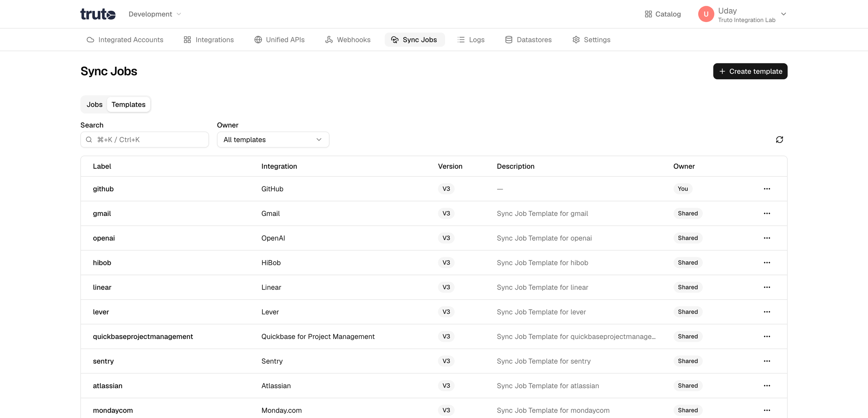Go to Integrations tab

click(x=209, y=40)
